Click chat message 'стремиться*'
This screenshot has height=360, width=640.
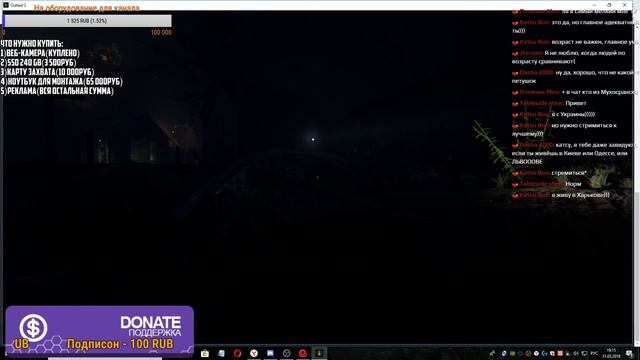569,173
